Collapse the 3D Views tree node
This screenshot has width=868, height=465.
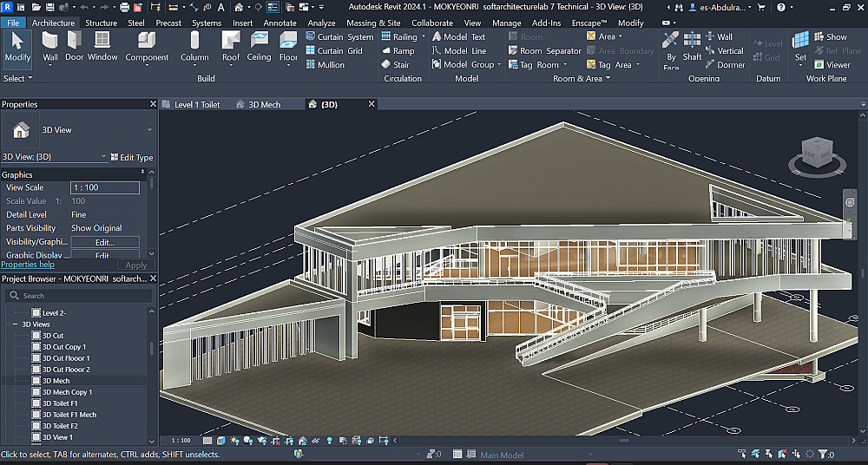tap(15, 324)
